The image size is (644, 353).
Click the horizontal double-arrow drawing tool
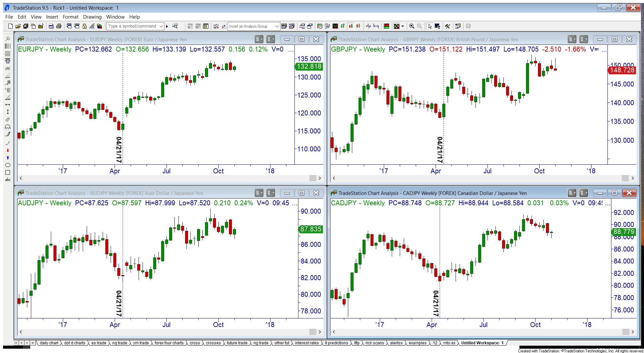(8, 104)
